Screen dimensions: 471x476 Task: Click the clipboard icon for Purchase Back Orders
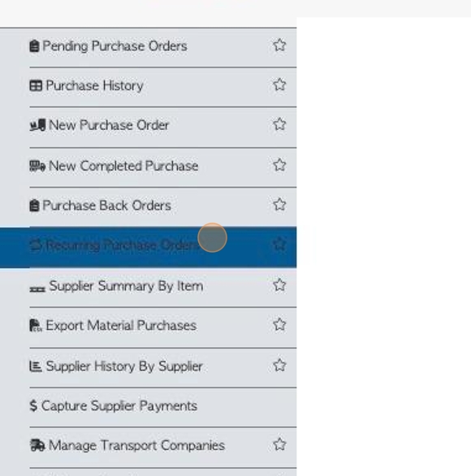[x=34, y=206]
